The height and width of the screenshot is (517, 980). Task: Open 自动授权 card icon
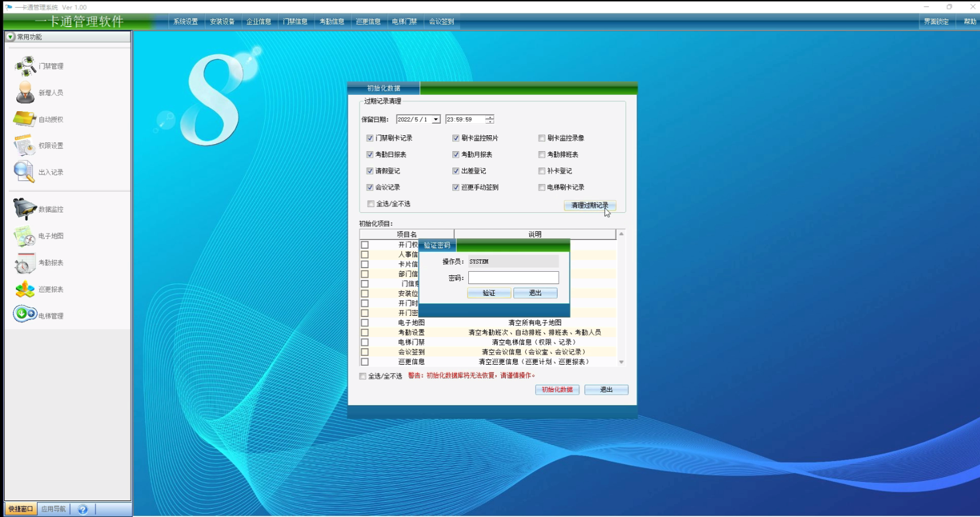point(25,119)
